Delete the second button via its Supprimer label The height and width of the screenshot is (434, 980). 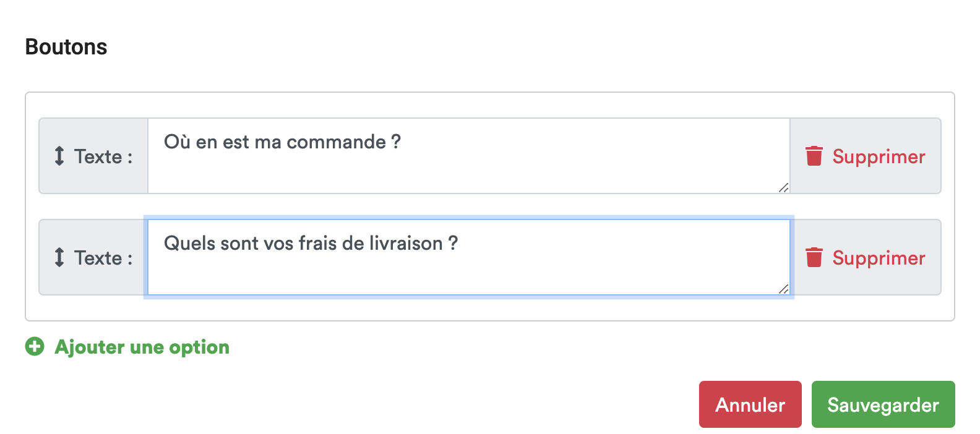tap(879, 258)
